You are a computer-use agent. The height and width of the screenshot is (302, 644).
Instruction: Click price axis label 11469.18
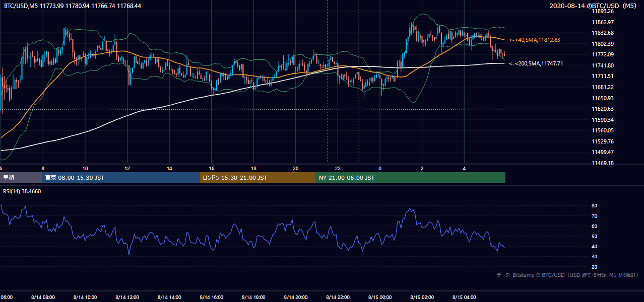click(x=603, y=163)
